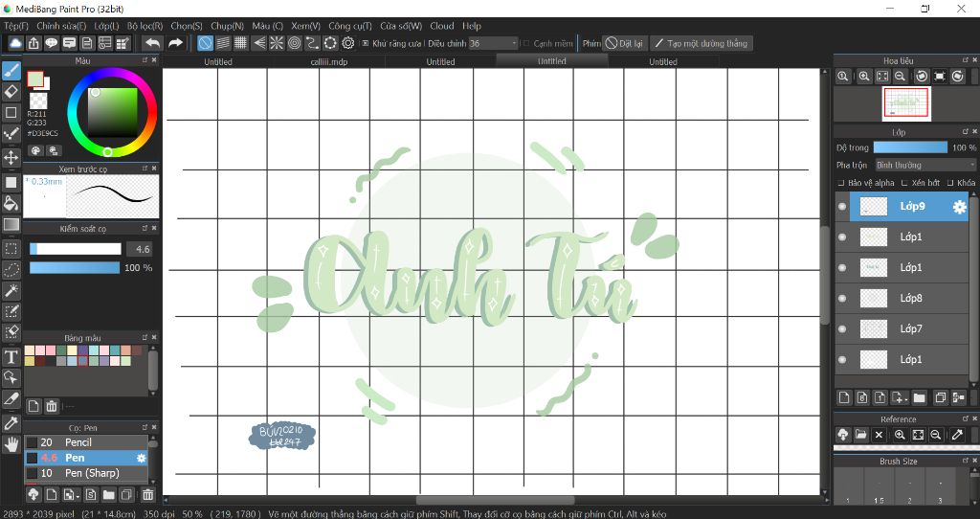Pick color using the Reference panel eyedropper

[957, 435]
